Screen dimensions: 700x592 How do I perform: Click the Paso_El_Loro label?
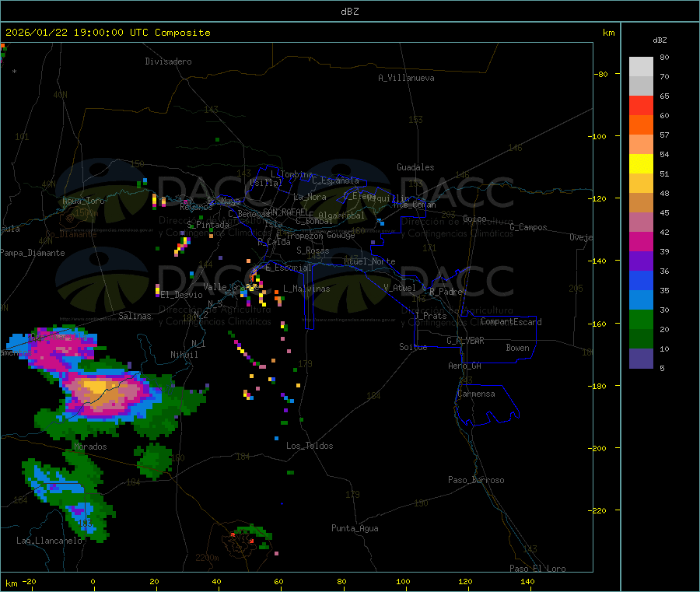(x=538, y=569)
